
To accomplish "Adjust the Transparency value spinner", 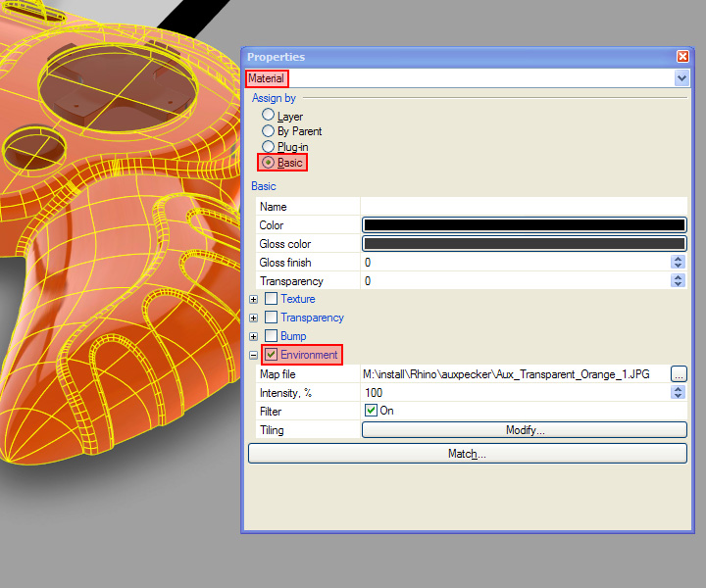I will click(678, 281).
